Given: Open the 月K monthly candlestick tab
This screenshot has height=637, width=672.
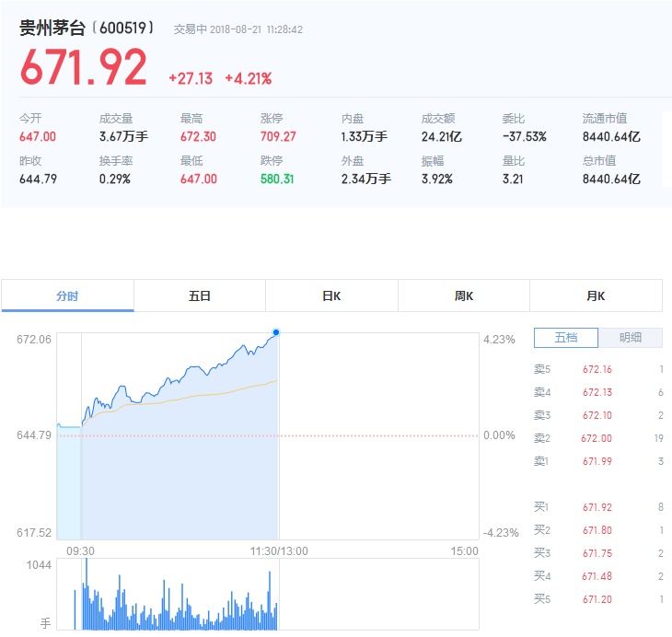Looking at the screenshot, I should [x=596, y=295].
